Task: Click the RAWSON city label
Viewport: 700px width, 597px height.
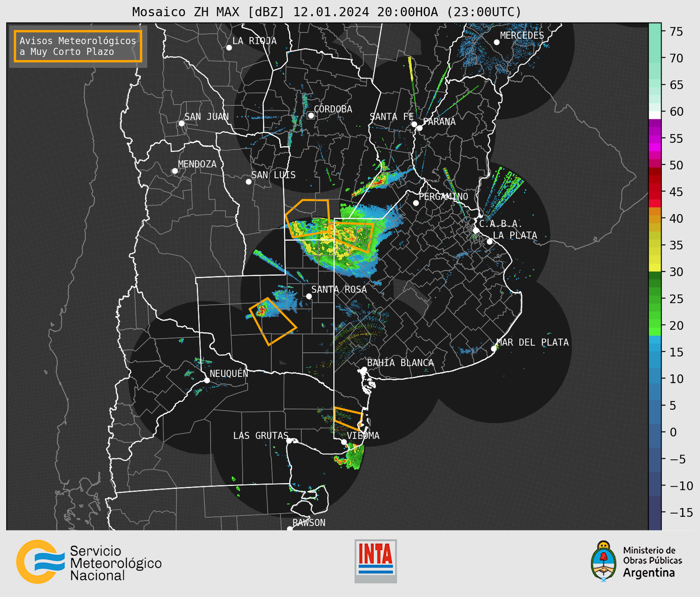Action: [x=309, y=523]
